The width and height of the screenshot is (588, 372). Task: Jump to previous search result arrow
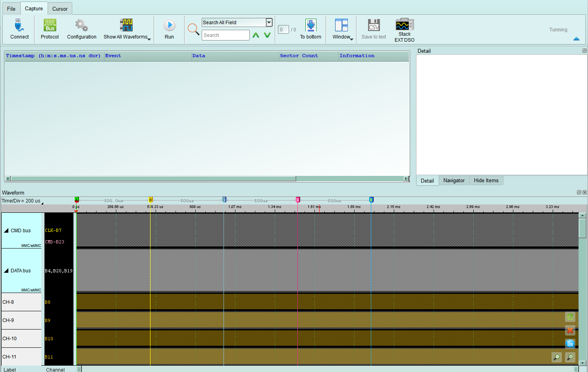point(256,35)
